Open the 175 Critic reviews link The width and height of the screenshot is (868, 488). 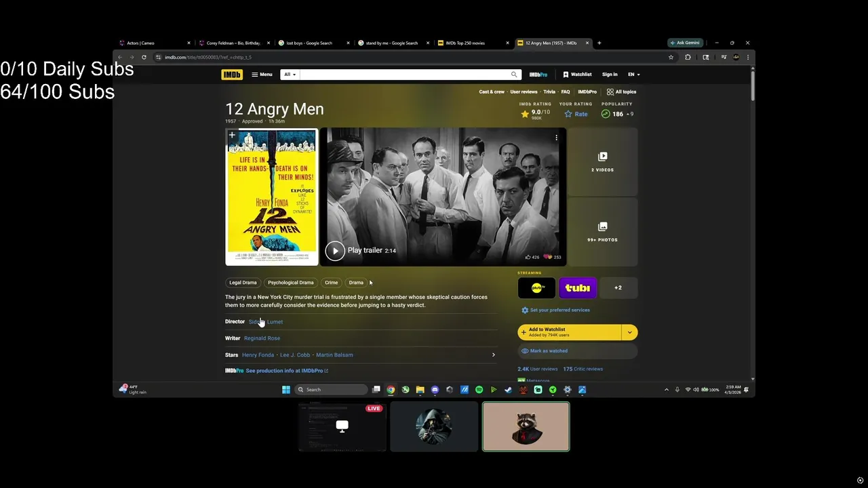583,369
